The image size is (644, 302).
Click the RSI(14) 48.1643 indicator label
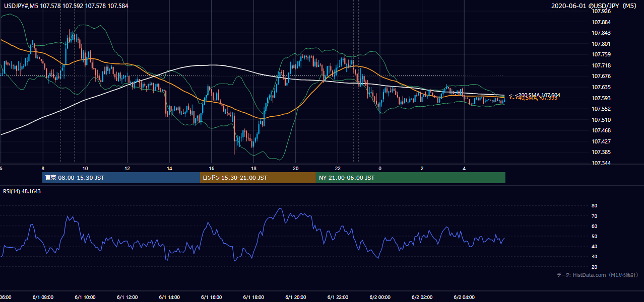point(23,191)
